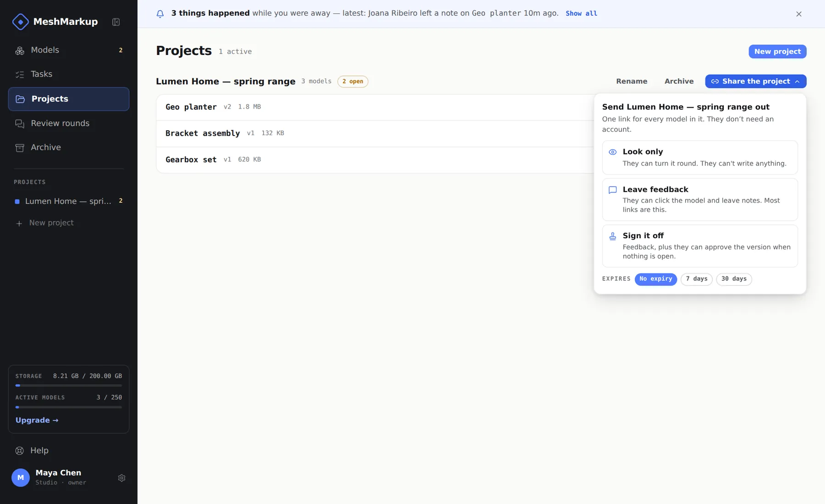The image size is (825, 504).
Task: Click the Help lifebuoy icon
Action: (19, 451)
